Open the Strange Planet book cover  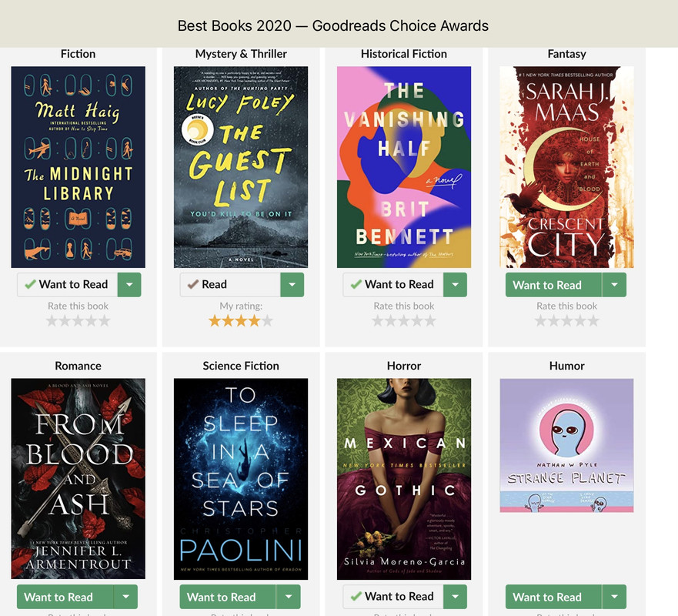tap(567, 446)
